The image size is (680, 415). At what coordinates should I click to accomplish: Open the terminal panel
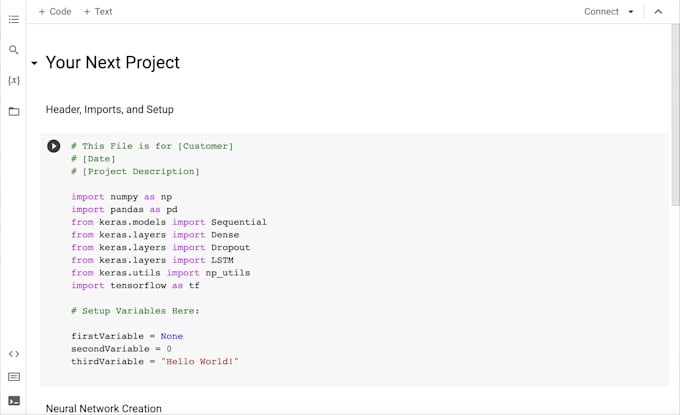tap(14, 400)
